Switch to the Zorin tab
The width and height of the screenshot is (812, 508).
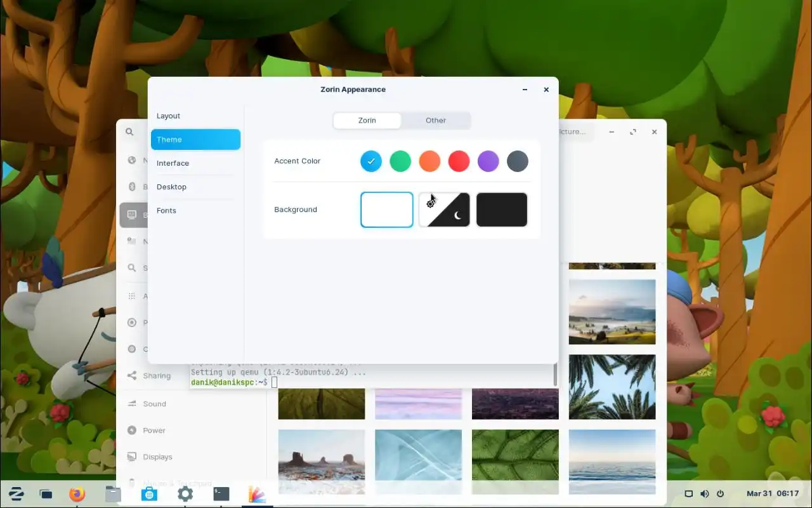[x=367, y=121]
